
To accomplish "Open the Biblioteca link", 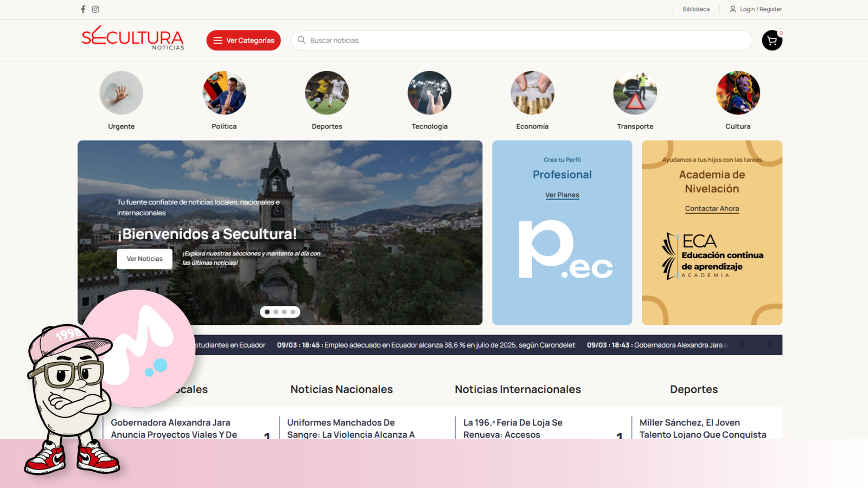I will coord(696,9).
